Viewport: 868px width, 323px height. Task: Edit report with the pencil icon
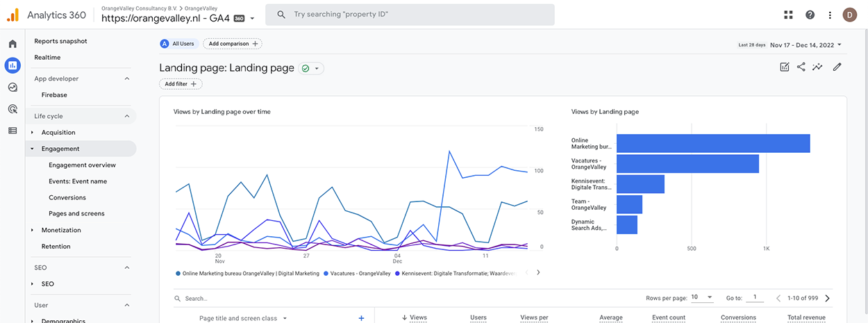click(837, 67)
